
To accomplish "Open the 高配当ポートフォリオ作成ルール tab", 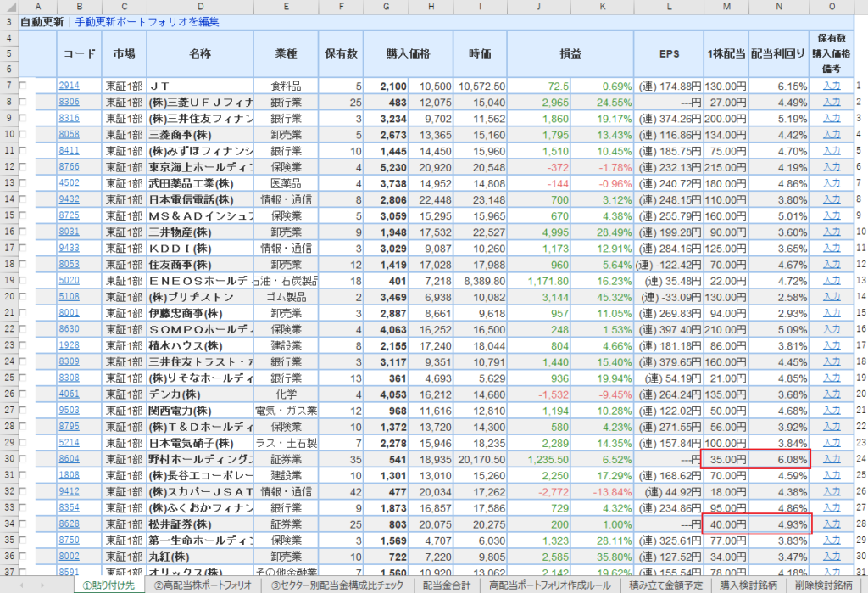I will point(549,585).
